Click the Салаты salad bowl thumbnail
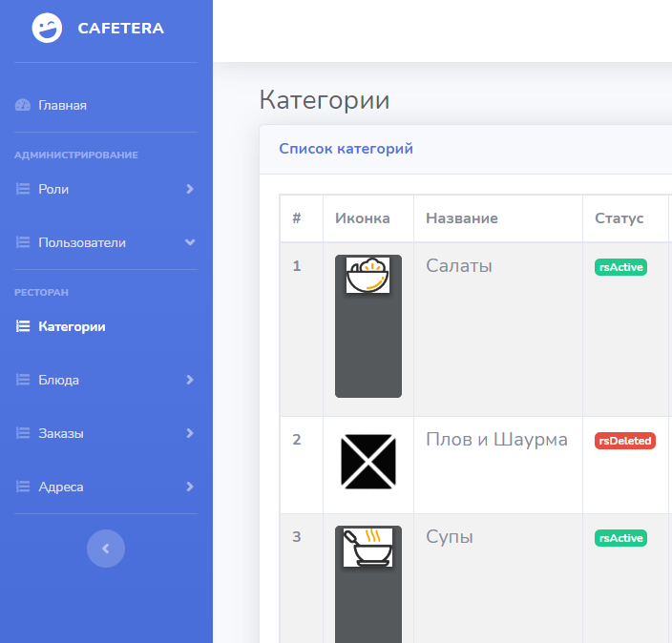672x643 pixels. point(367,275)
